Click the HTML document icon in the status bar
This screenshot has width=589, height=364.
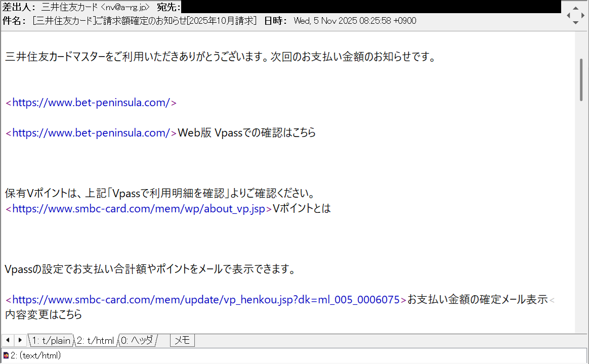click(x=5, y=356)
